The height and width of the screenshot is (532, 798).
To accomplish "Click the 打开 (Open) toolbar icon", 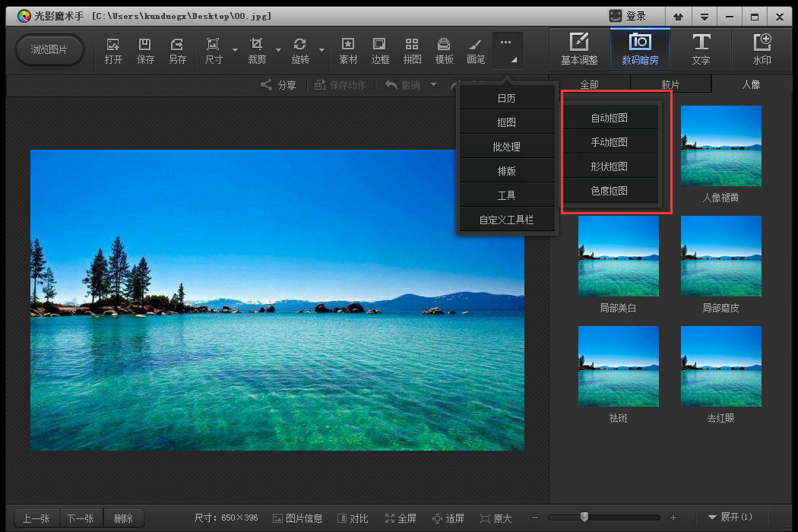I will (x=113, y=50).
